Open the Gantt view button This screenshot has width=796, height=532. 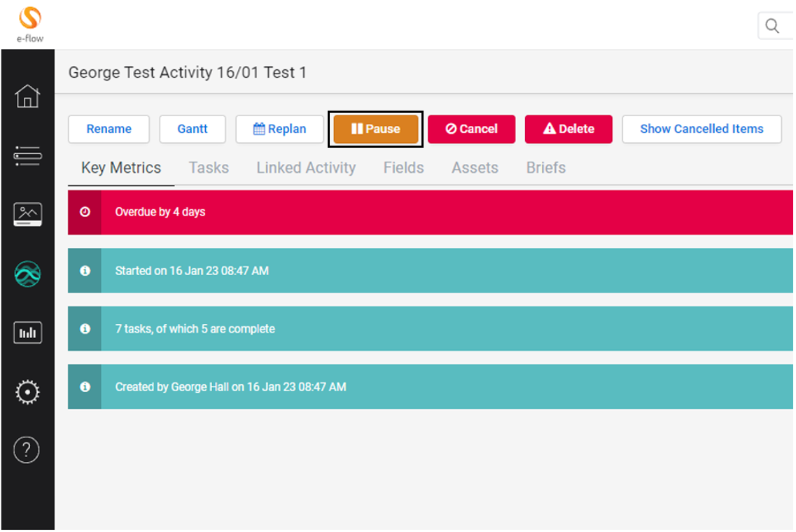[x=193, y=129]
